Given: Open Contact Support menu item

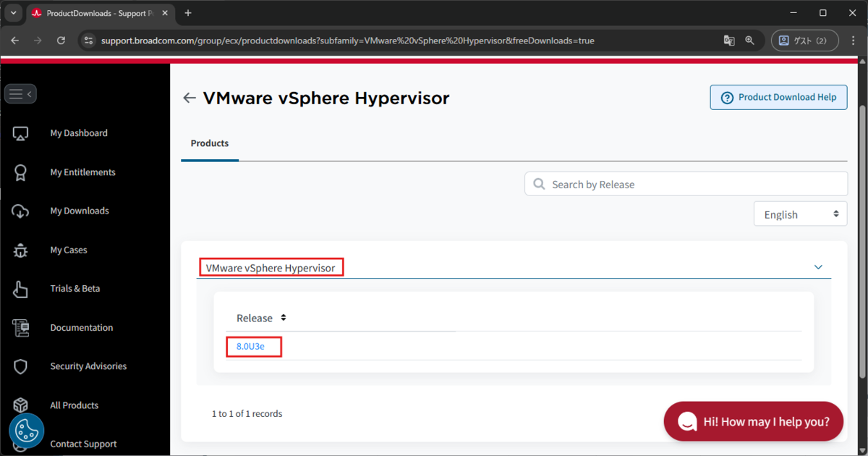Looking at the screenshot, I should (x=83, y=444).
